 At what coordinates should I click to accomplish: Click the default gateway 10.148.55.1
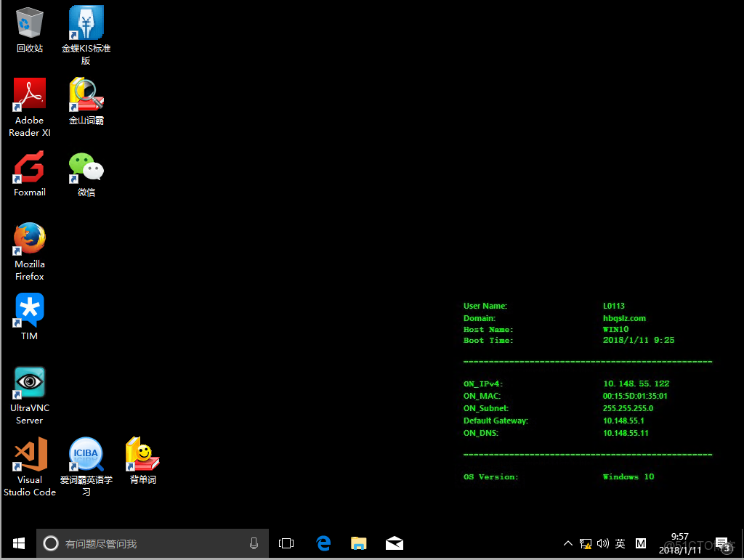click(623, 421)
